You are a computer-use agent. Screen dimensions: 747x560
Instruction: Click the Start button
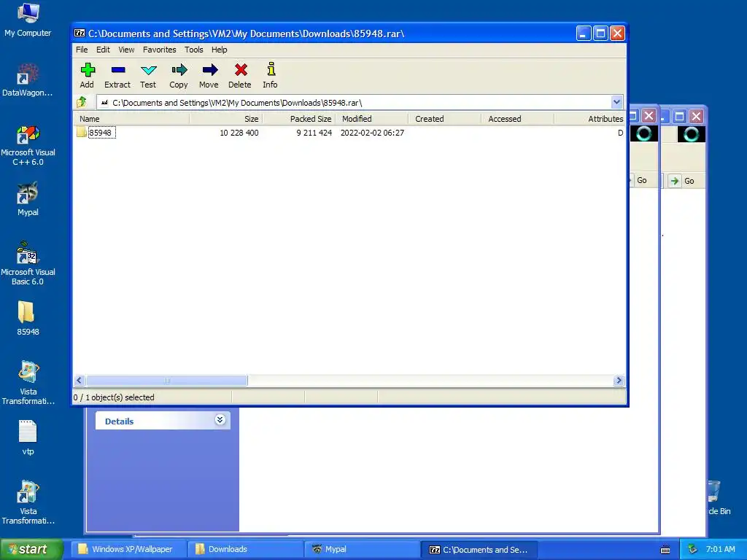click(x=31, y=549)
